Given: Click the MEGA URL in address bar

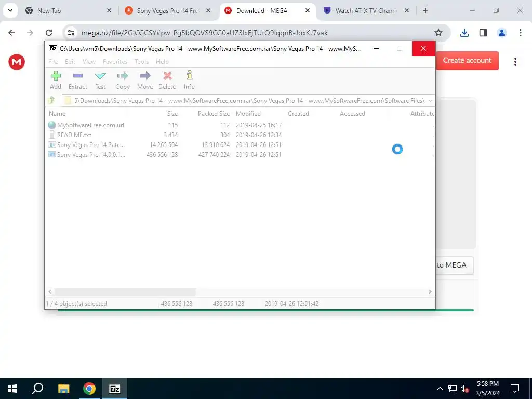Looking at the screenshot, I should [x=205, y=33].
